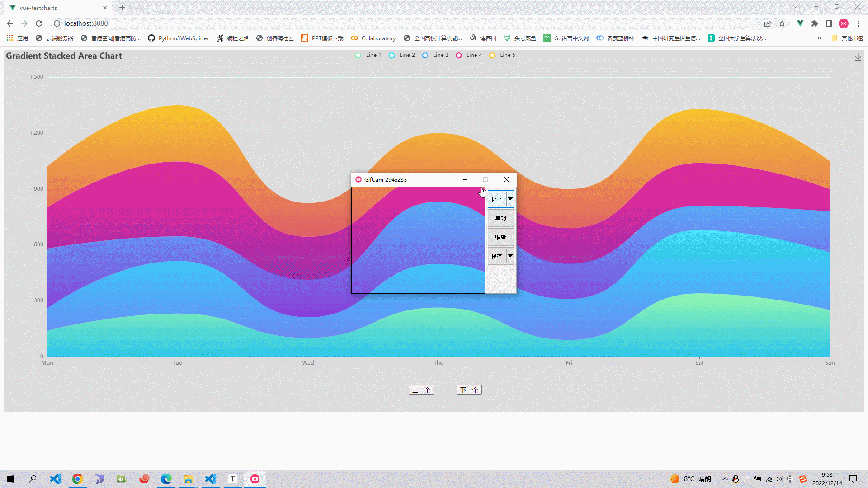
Task: Click the 下一个 button
Action: coord(469,390)
